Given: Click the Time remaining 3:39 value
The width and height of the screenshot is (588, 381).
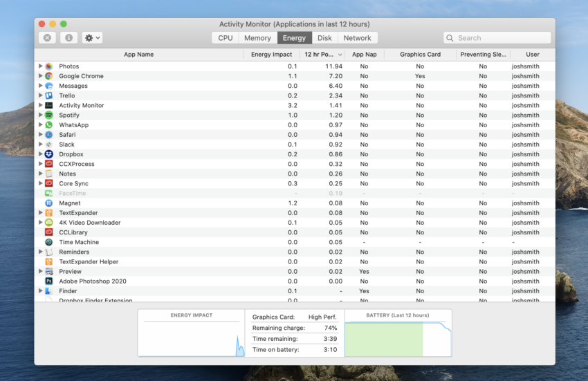Looking at the screenshot, I should 331,339.
